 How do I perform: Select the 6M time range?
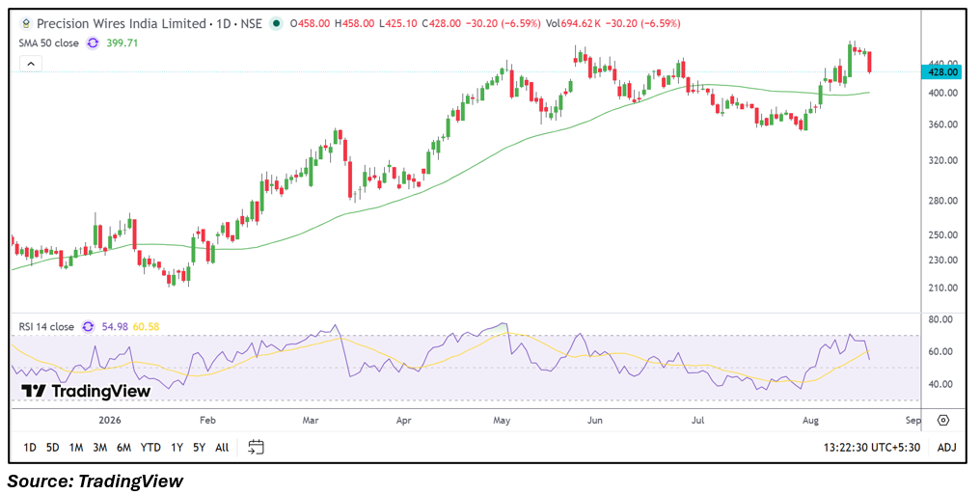123,448
